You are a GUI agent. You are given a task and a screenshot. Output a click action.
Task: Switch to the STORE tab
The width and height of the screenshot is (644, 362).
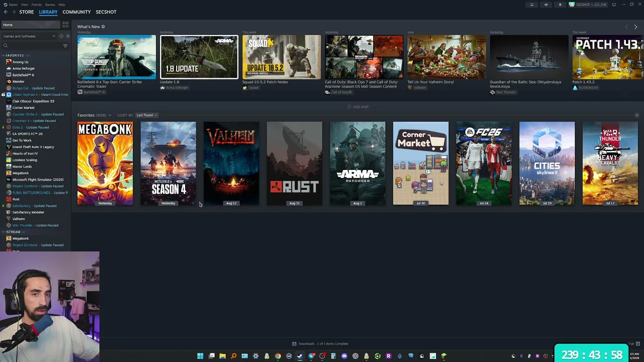pyautogui.click(x=27, y=12)
